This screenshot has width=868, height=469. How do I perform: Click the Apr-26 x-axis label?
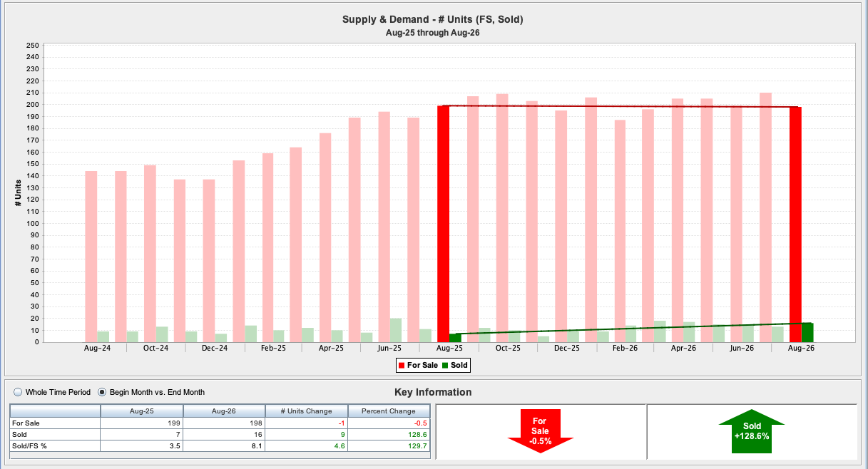click(x=684, y=349)
